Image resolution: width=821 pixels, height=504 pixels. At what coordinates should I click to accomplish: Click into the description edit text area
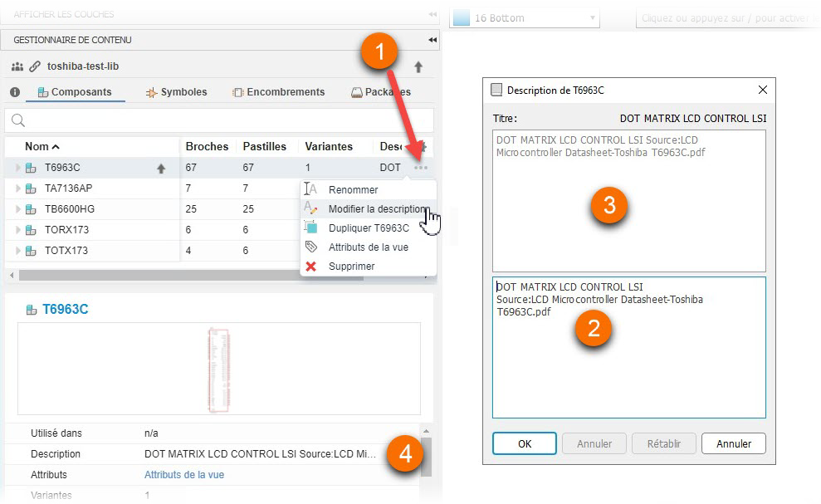[x=629, y=347]
